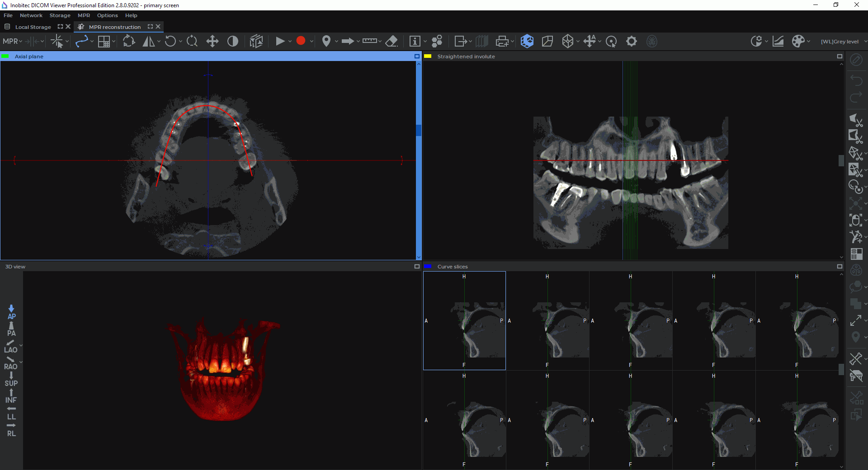This screenshot has width=868, height=470.
Task: Click the AP view orientation button
Action: [x=11, y=312]
